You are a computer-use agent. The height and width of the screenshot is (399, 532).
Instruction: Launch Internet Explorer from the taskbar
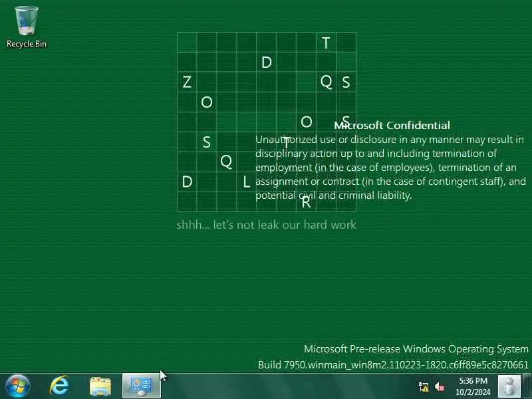(x=59, y=386)
